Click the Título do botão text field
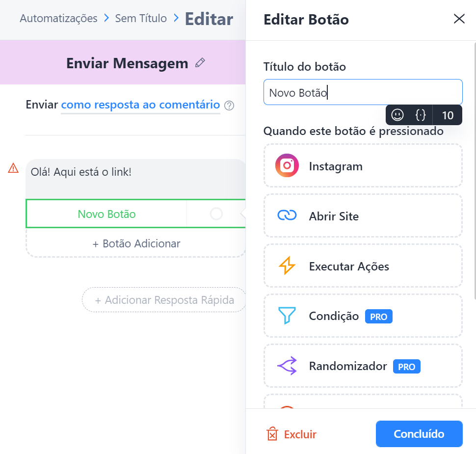Image resolution: width=476 pixels, height=454 pixels. [363, 92]
